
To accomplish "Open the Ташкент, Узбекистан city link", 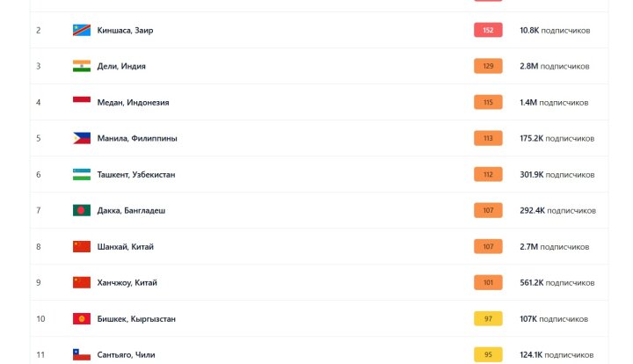I will 135,174.
